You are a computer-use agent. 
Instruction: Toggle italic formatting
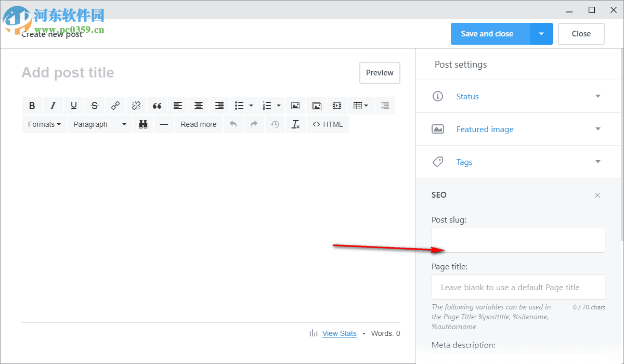click(53, 106)
